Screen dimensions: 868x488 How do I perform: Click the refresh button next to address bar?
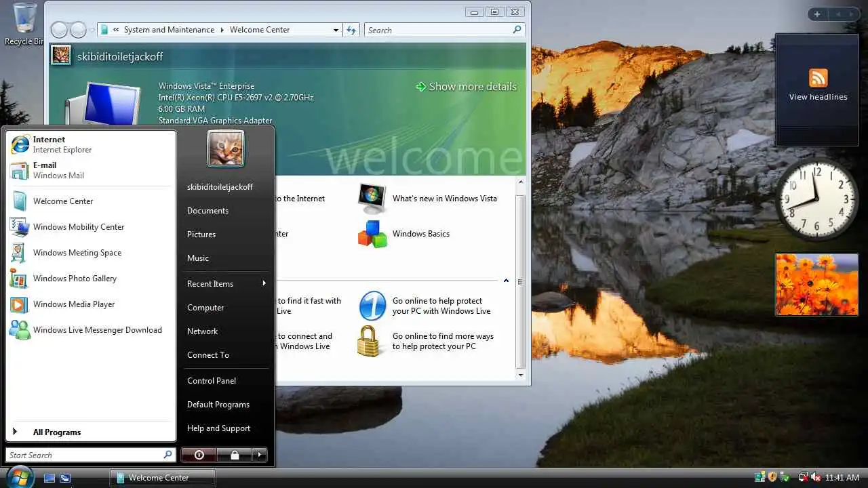351,30
